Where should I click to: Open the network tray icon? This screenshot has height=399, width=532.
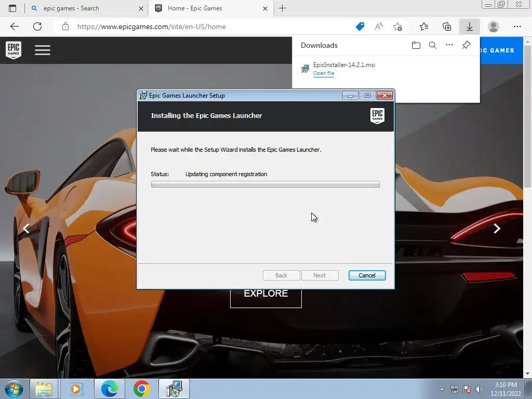point(454,389)
